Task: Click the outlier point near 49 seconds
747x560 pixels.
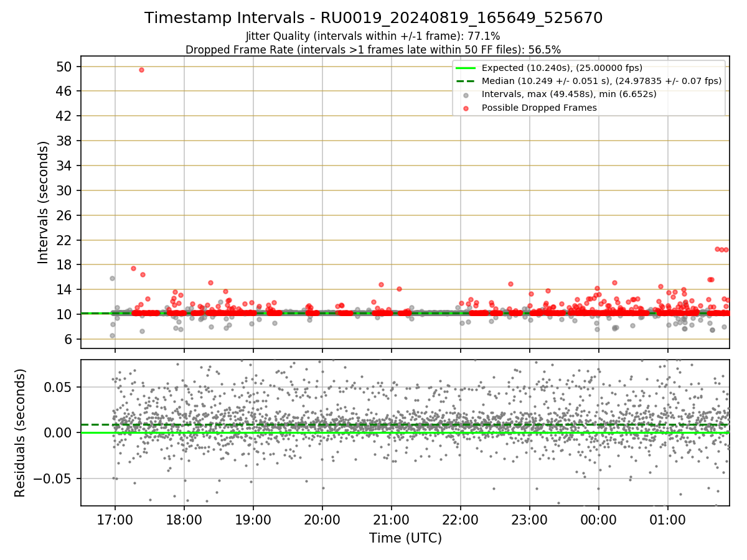Action: pos(141,70)
